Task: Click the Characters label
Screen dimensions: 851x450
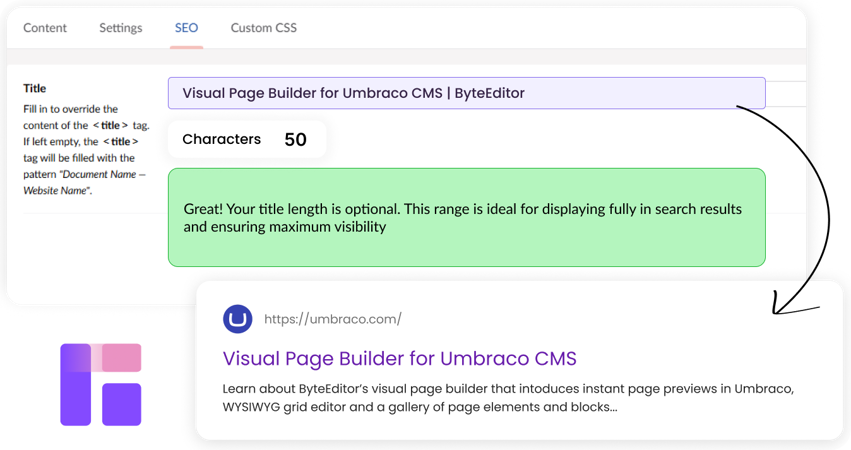Action: 221,140
